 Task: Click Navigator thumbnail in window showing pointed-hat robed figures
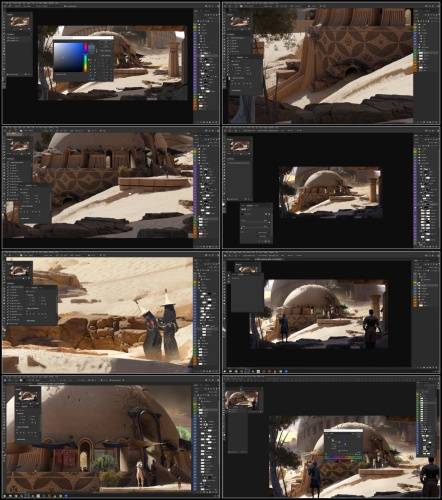[x=19, y=270]
